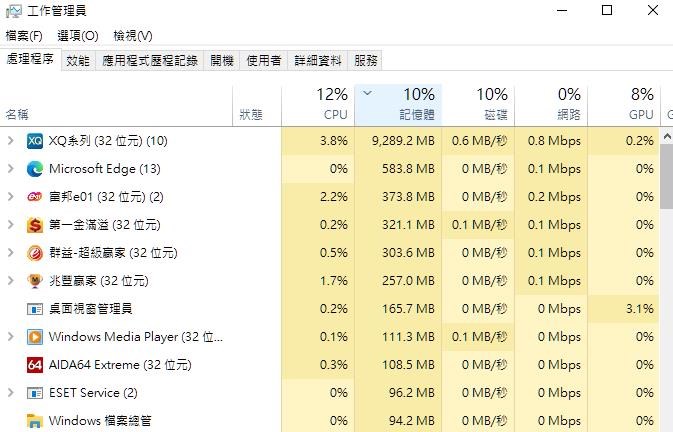Switch to the 詳細資料 tab
Screen dimensions: 673x432
point(318,61)
